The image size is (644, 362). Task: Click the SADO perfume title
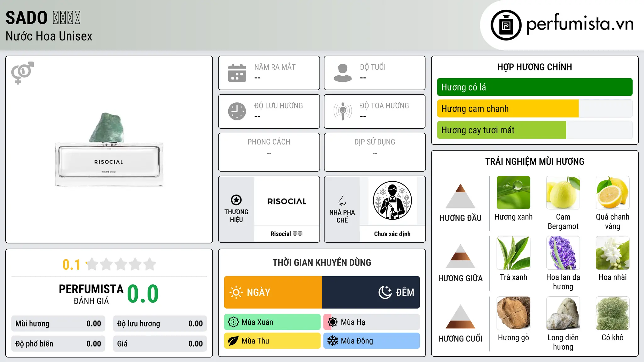click(43, 18)
